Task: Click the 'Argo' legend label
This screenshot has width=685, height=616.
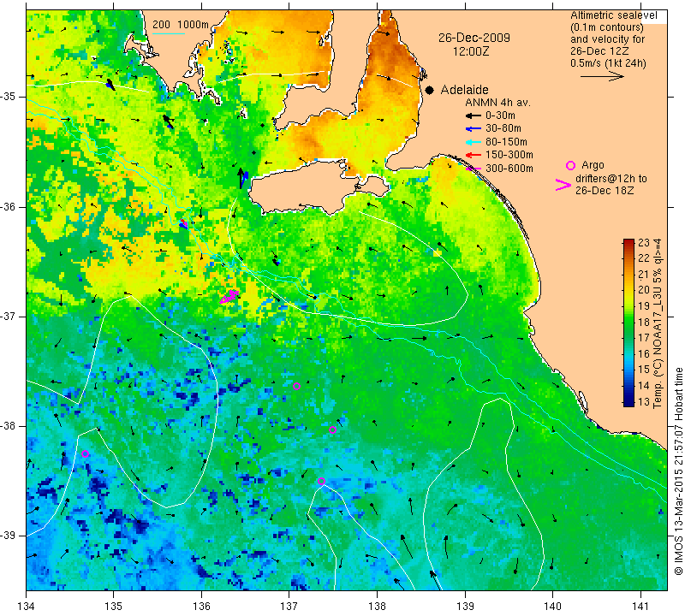Action: 593,165
